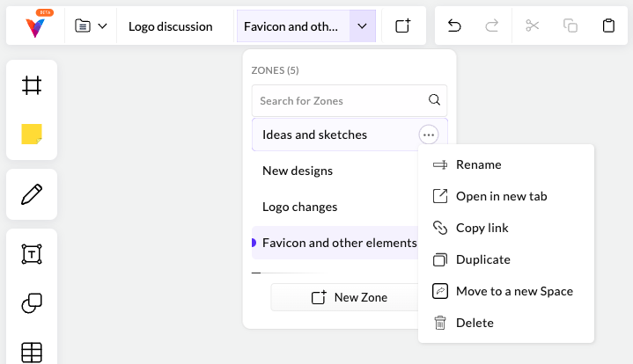Viewport: 633px width, 364px height.
Task: Click the undo arrow
Action: pyautogui.click(x=454, y=25)
